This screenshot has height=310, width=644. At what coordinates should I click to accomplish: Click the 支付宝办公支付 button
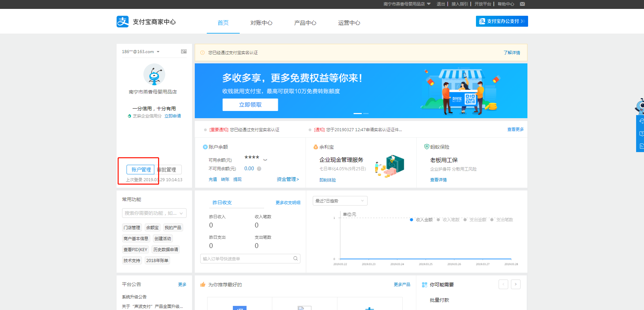coord(502,21)
